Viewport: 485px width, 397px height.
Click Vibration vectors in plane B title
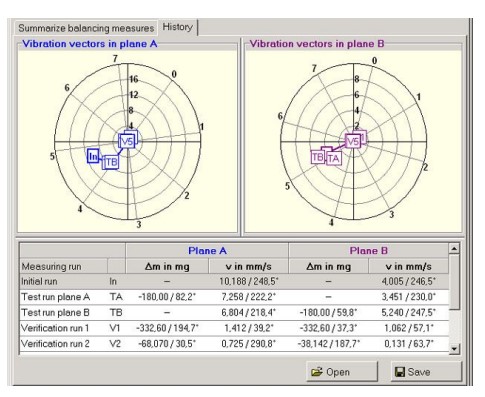[x=317, y=44]
